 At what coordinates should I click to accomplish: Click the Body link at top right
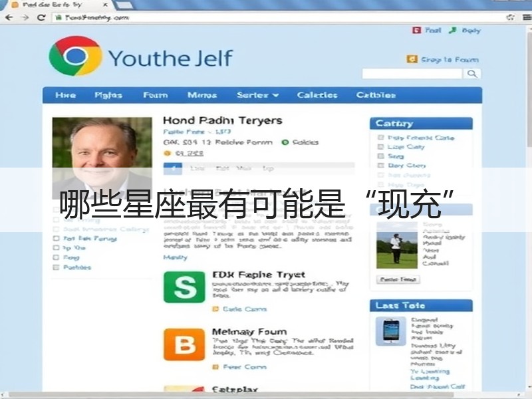click(x=471, y=31)
